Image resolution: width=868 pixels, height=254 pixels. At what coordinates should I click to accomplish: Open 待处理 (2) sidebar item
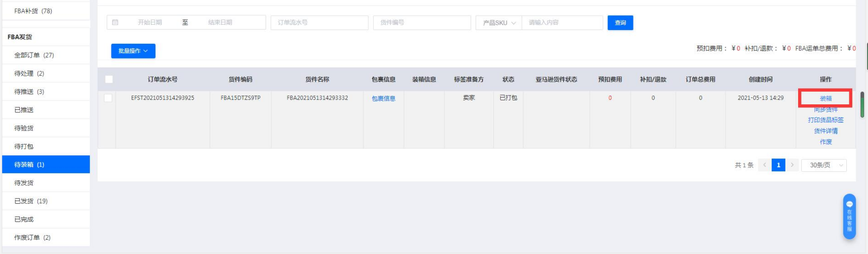[x=29, y=73]
